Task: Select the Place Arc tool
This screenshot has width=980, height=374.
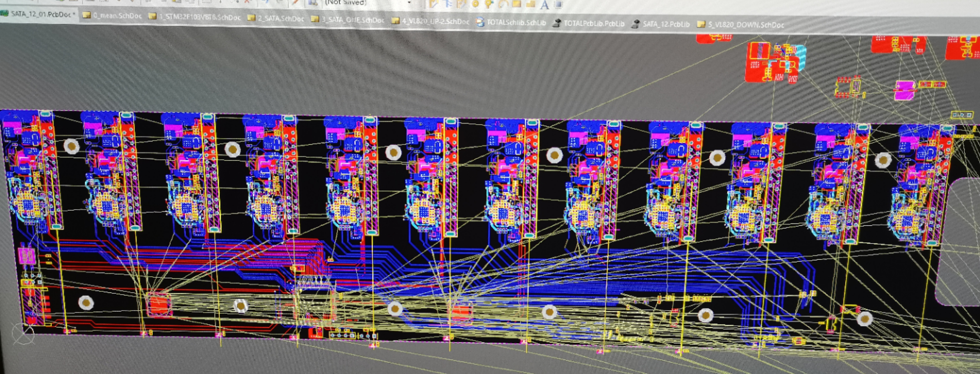Action: pyautogui.click(x=503, y=4)
